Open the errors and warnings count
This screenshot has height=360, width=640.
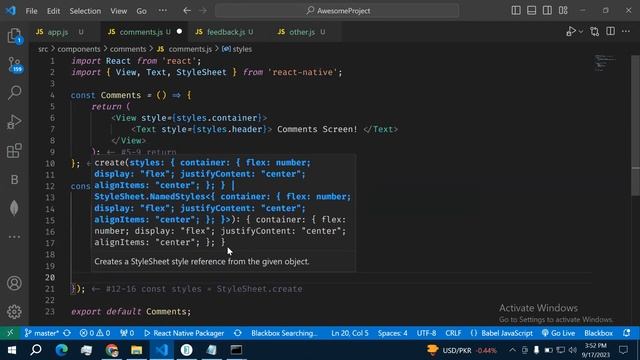tap(95, 333)
